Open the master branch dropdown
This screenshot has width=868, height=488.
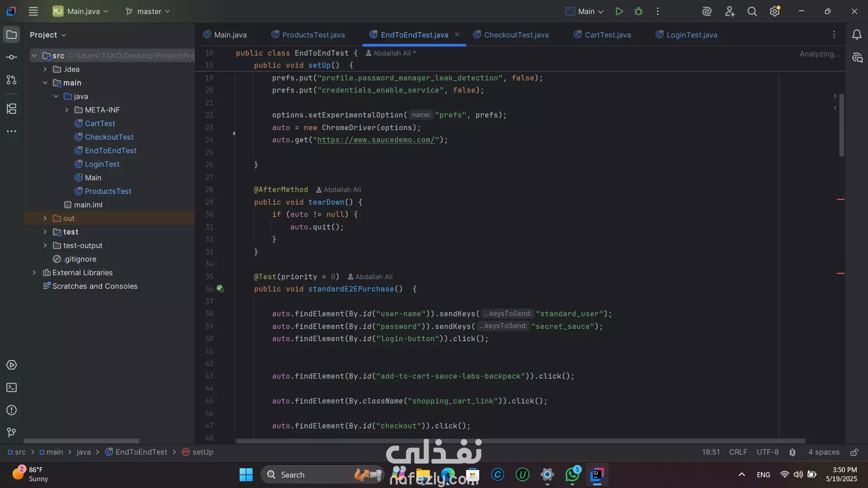click(x=147, y=11)
